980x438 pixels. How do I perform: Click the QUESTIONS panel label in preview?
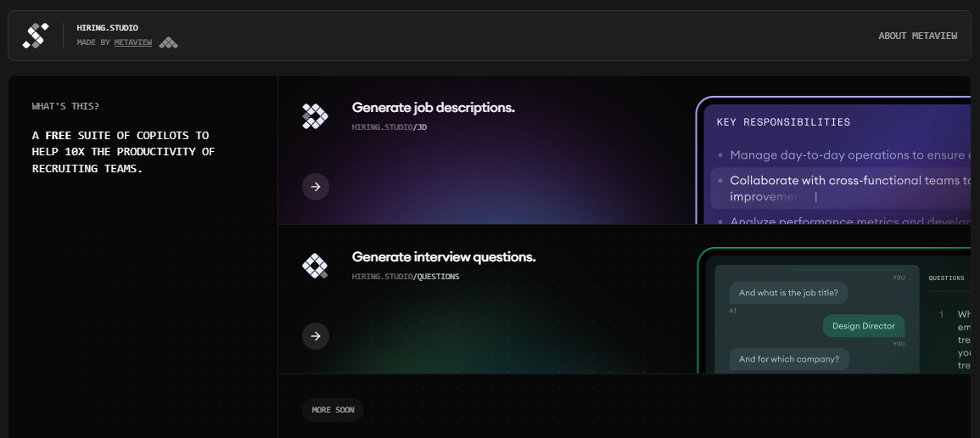[946, 278]
